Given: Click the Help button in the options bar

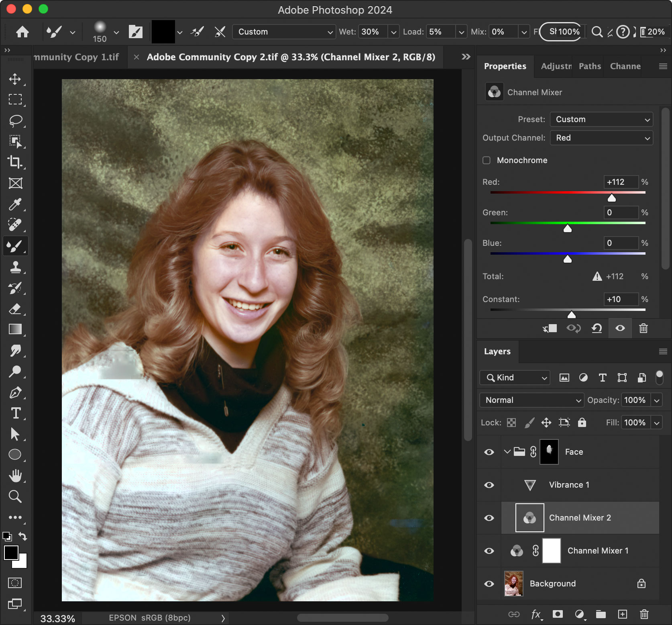Looking at the screenshot, I should pos(623,32).
